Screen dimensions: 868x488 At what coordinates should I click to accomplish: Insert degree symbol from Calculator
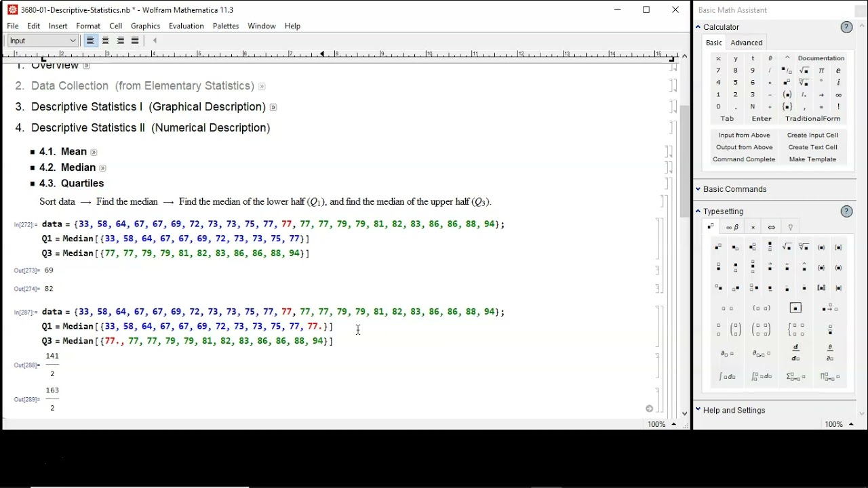point(821,83)
